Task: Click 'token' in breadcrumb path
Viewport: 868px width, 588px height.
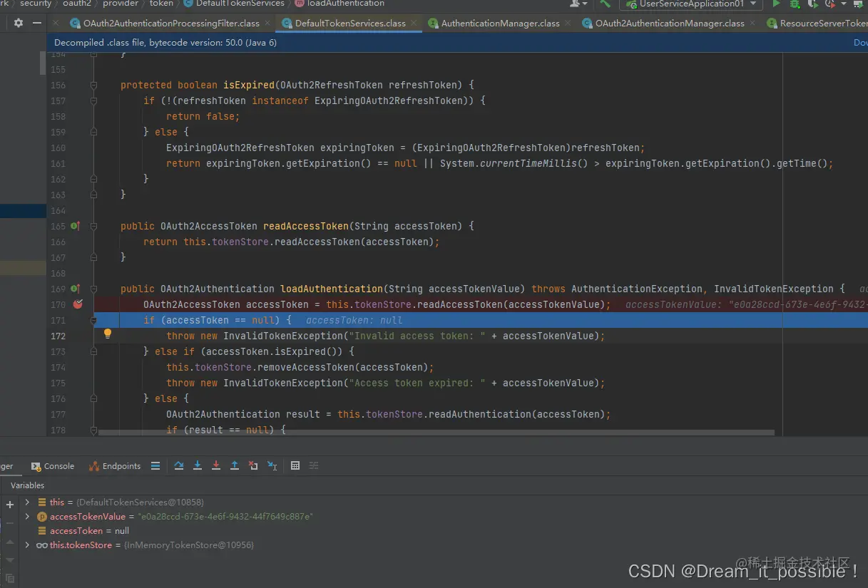Action: coord(161,4)
